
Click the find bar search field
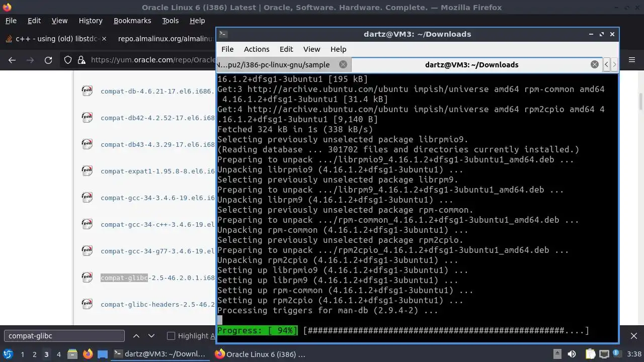[64, 336]
